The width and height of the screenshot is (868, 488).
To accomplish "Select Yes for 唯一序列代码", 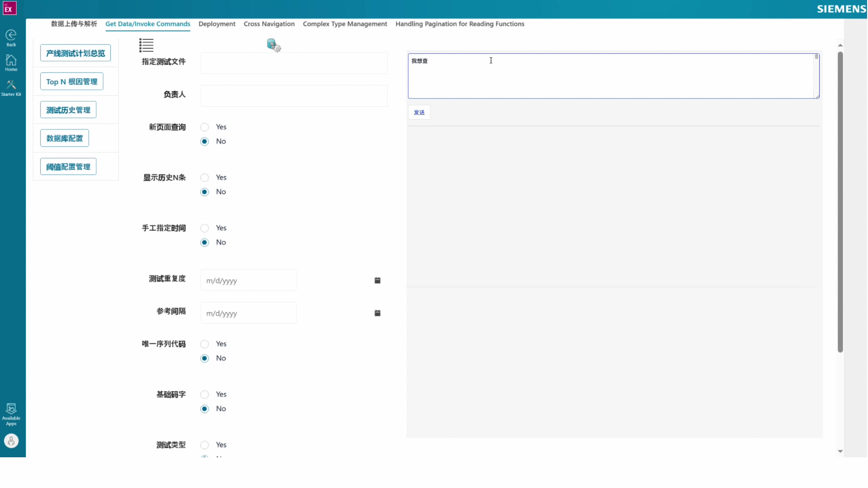I will (x=205, y=344).
